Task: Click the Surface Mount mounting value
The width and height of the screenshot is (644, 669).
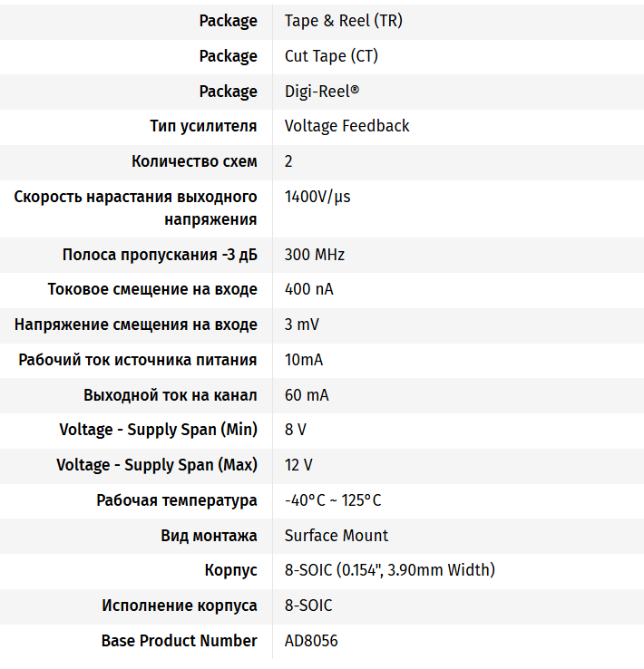Action: (x=336, y=536)
